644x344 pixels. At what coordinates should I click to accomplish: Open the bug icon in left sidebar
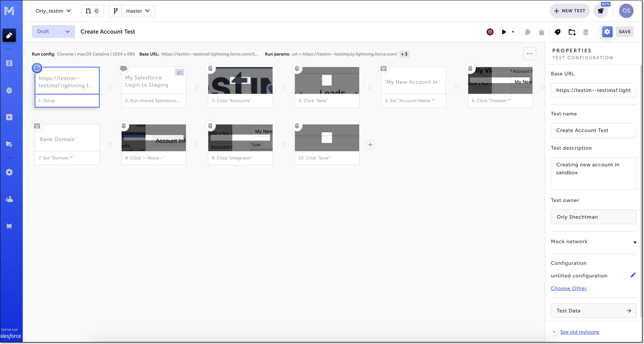(9, 90)
